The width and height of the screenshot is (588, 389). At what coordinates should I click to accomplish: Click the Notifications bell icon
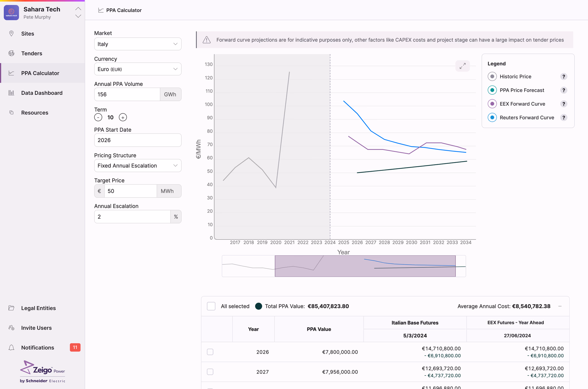click(11, 348)
